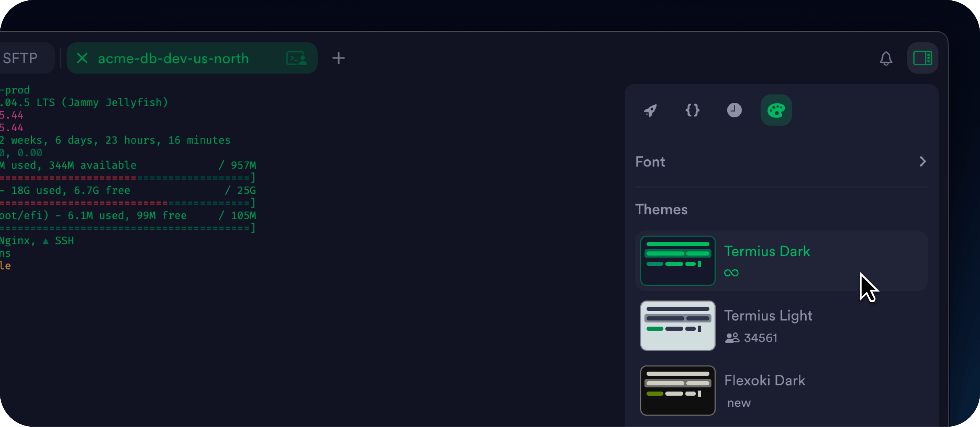This screenshot has height=427, width=980.
Task: Click the Termius Light preview thumbnail
Action: pos(678,326)
